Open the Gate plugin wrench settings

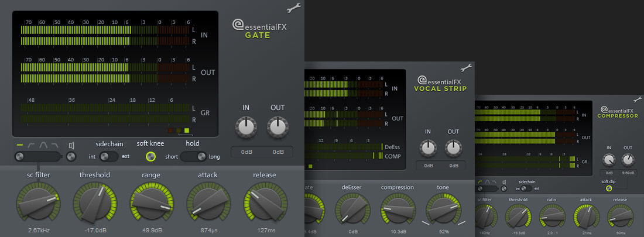coord(294,8)
